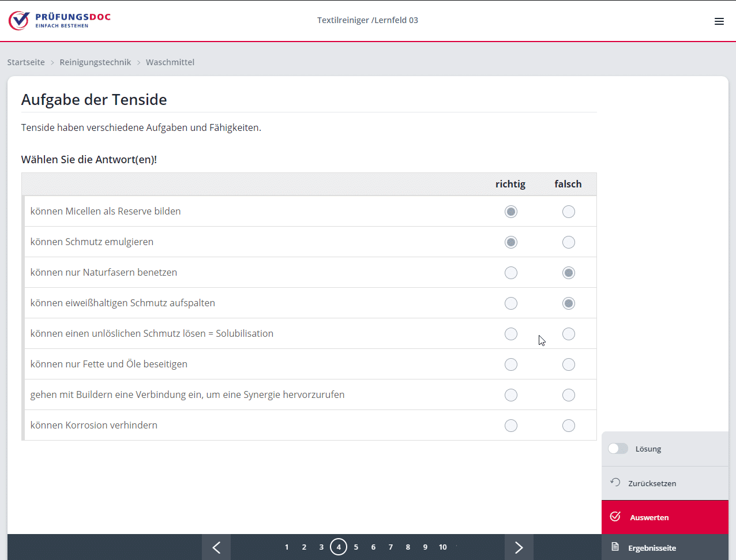Select question 1 in the bottom navigation
The width and height of the screenshot is (736, 560).
click(x=287, y=547)
